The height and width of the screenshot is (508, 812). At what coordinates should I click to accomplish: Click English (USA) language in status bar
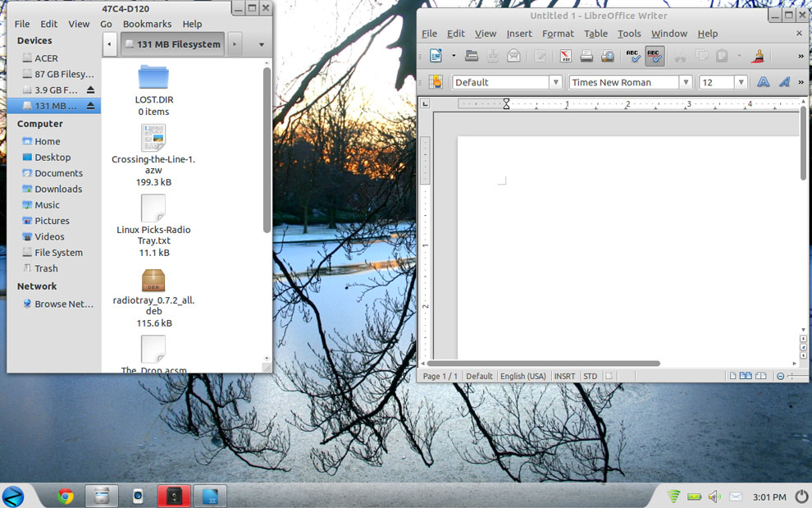coord(523,377)
